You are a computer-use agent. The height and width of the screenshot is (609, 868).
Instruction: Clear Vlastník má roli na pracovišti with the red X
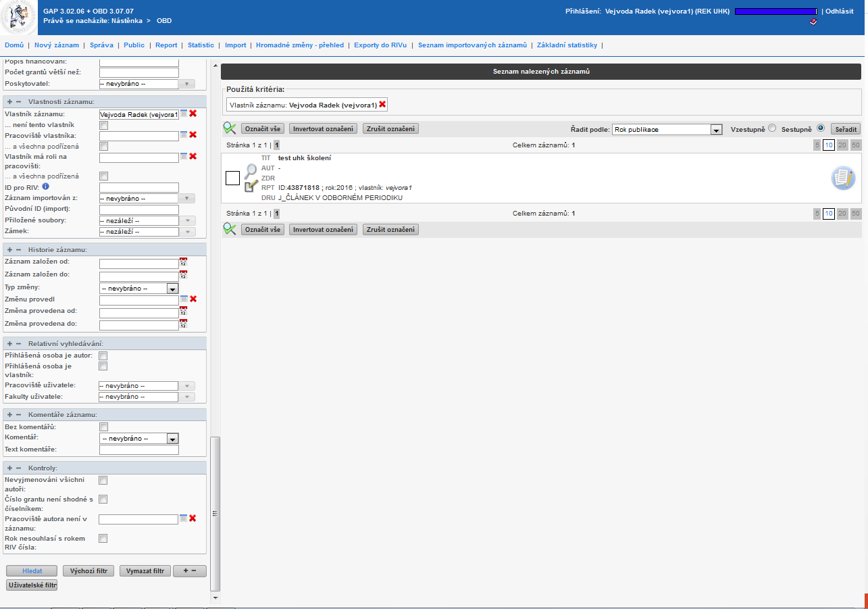point(193,156)
